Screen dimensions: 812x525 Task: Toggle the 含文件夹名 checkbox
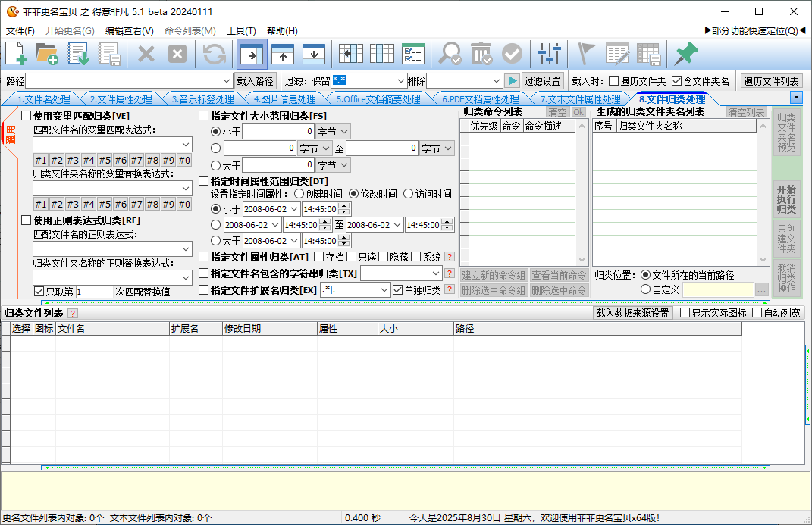[x=676, y=81]
